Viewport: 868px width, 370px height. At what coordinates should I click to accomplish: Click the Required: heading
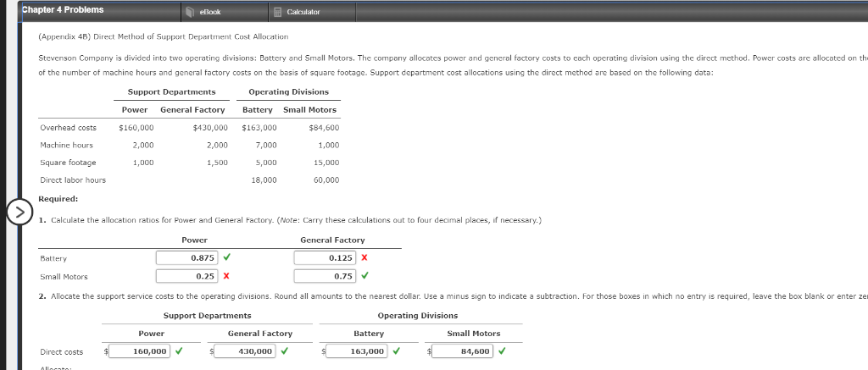[58, 199]
